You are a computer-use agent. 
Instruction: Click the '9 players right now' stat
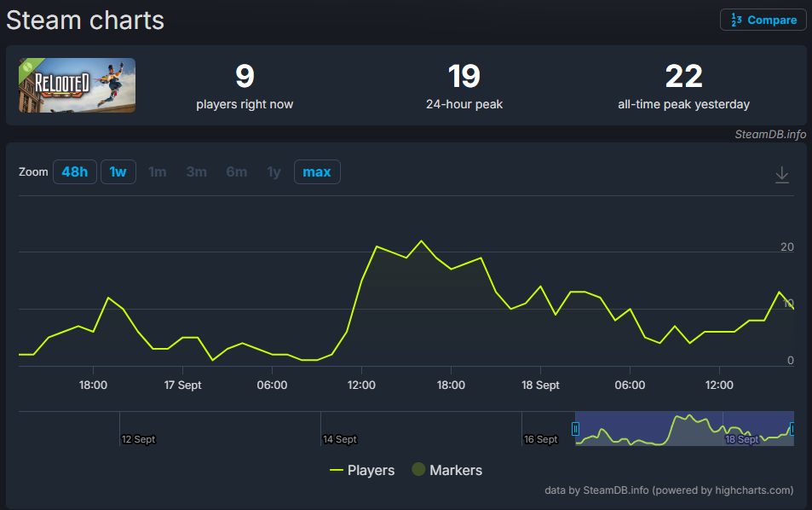(245, 86)
